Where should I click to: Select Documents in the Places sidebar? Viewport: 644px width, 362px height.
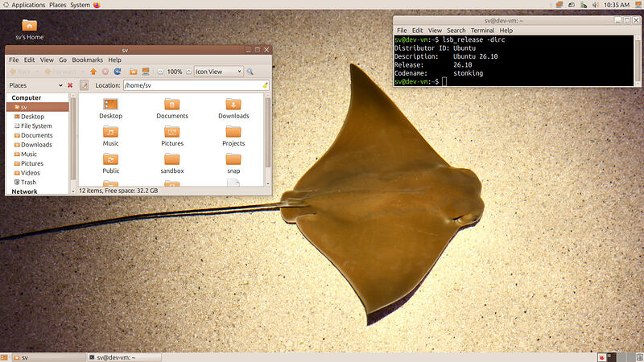37,135
